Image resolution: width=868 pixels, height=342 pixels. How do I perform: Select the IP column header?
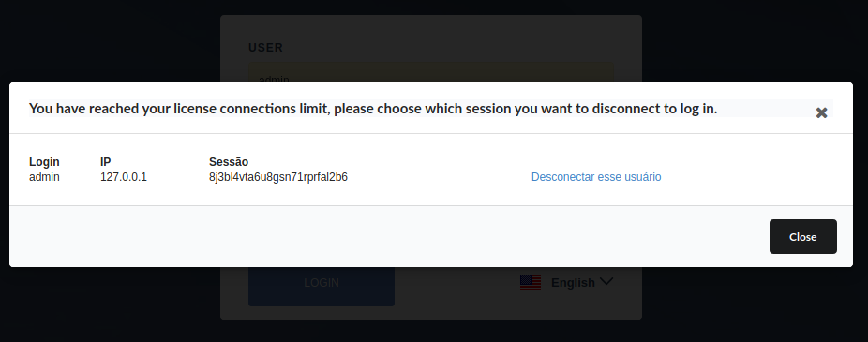[105, 161]
